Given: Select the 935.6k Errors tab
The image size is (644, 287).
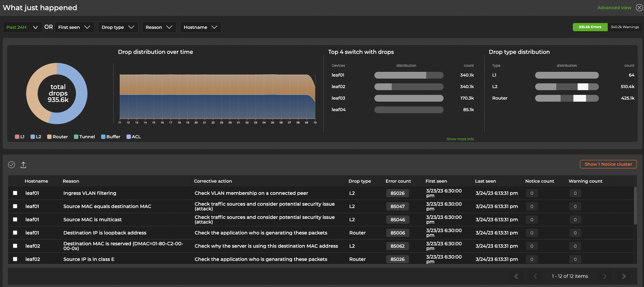Looking at the screenshot, I should coord(590,27).
